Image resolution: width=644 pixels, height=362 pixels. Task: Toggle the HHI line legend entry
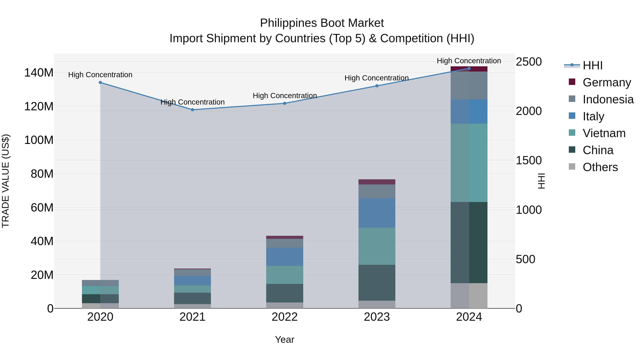[584, 65]
